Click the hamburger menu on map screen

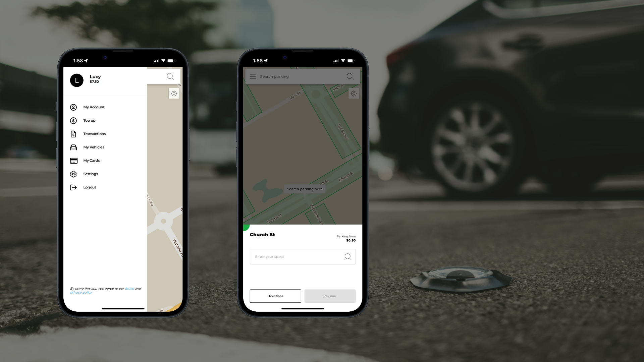click(x=253, y=76)
